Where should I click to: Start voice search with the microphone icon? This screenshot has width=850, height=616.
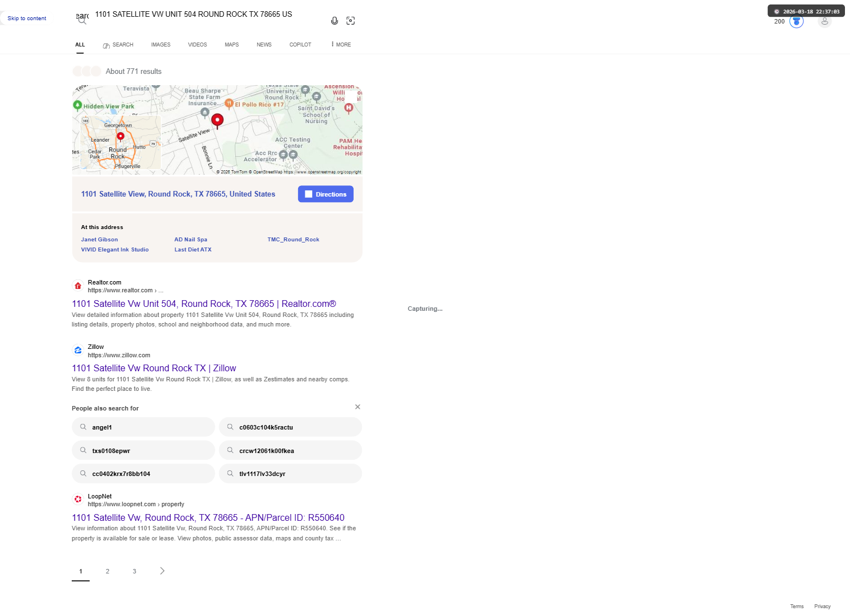[335, 21]
